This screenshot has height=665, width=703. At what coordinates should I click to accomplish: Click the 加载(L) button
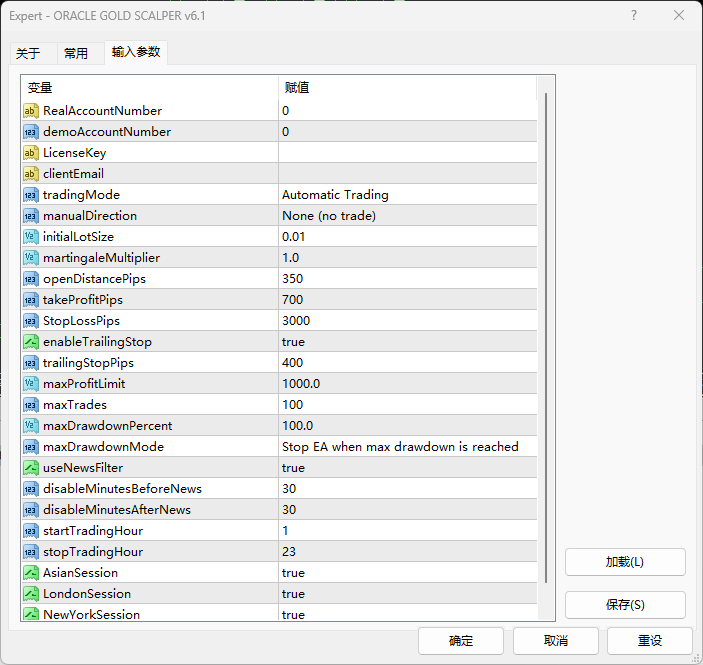point(625,562)
